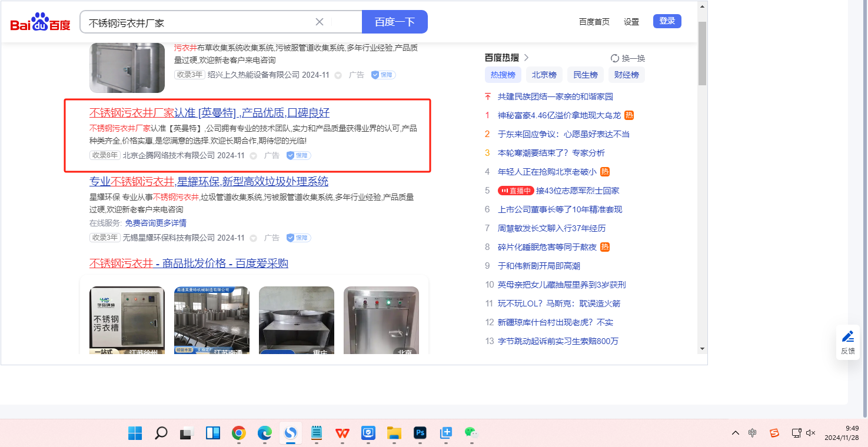Open ad dropdown arrow for 无锡星耀环保科技有限公司

click(x=254, y=238)
